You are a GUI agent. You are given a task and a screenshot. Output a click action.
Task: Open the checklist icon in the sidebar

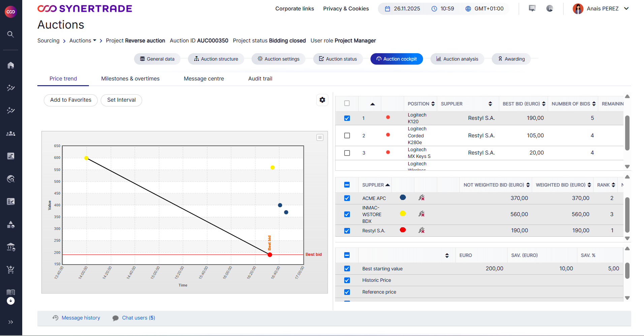11,201
